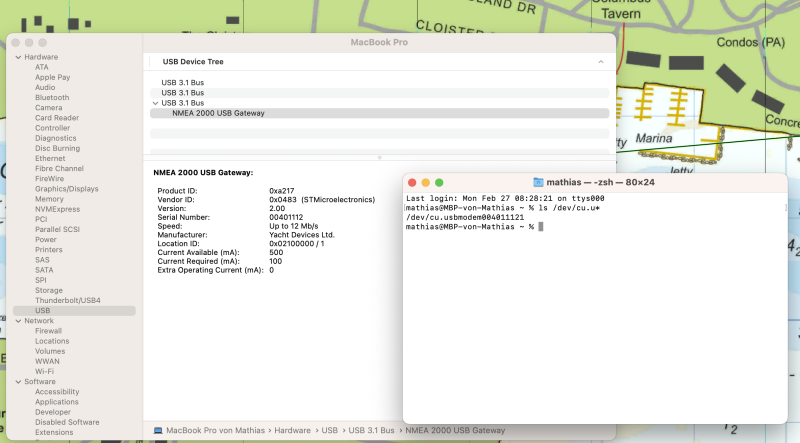Open the Audio hardware entry
The height and width of the screenshot is (443, 800).
click(45, 88)
